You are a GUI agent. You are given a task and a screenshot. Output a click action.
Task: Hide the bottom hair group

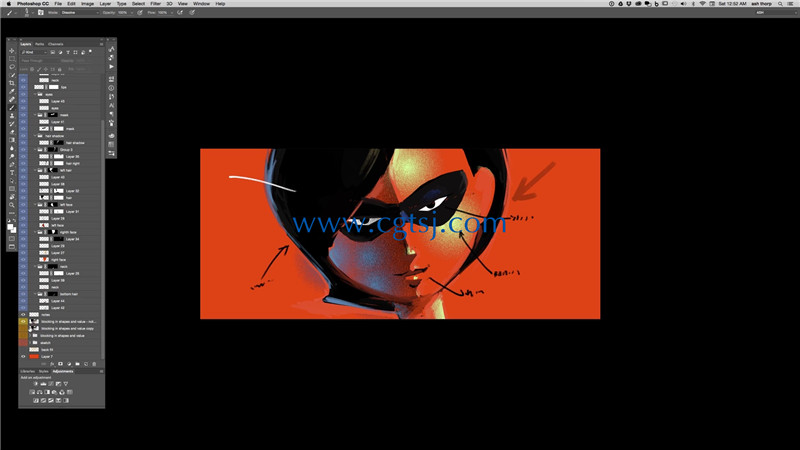[23, 294]
